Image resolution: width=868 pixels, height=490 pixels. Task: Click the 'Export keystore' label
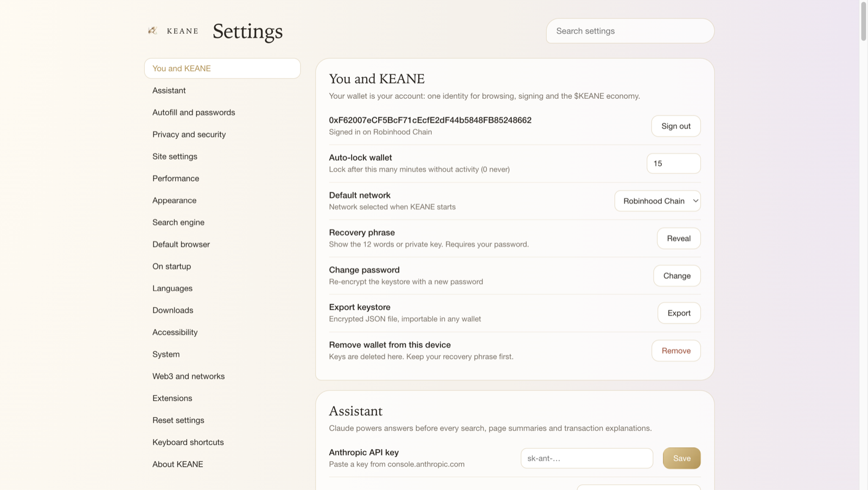(360, 307)
